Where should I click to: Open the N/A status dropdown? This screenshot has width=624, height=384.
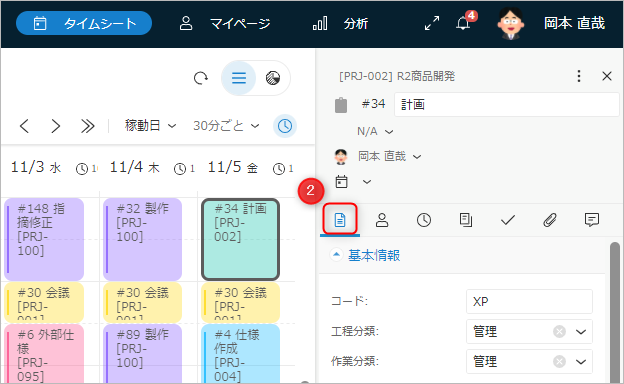click(375, 131)
